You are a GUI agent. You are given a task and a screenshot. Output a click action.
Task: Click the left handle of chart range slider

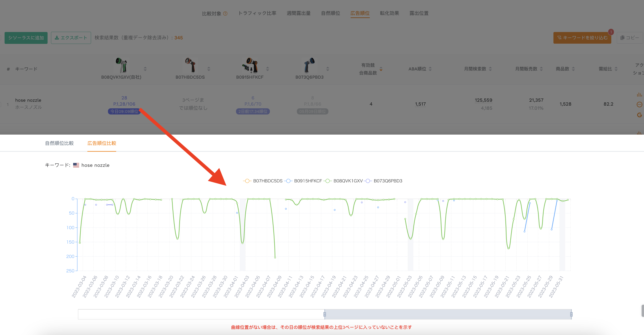pyautogui.click(x=325, y=314)
